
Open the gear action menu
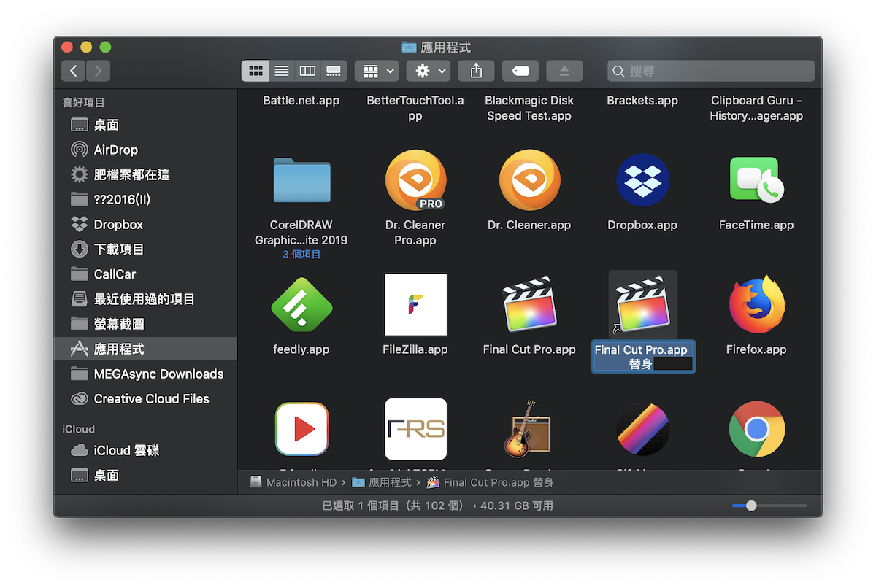click(x=428, y=71)
